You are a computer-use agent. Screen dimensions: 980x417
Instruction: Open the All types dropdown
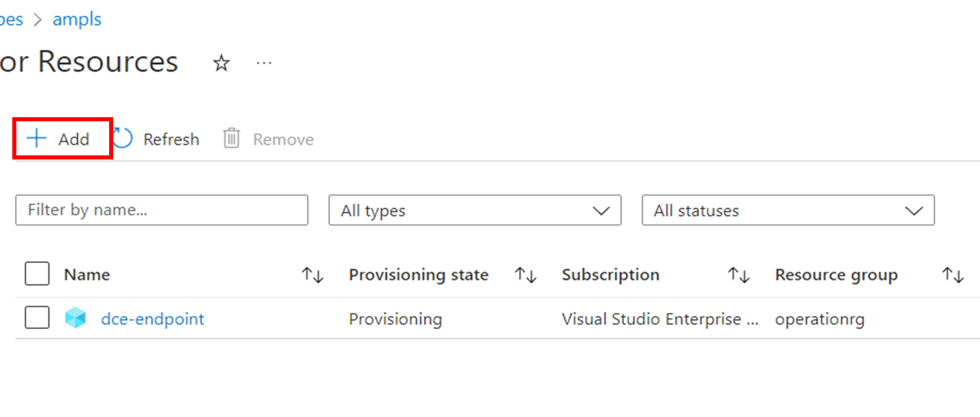475,211
